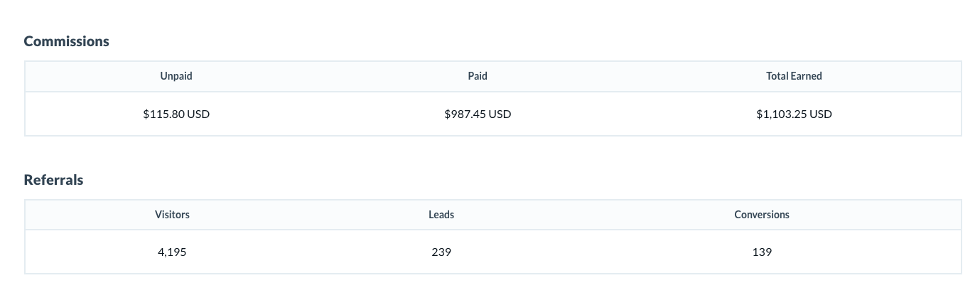This screenshot has height=305, width=980.
Task: Select the Leads column header
Action: tap(441, 214)
